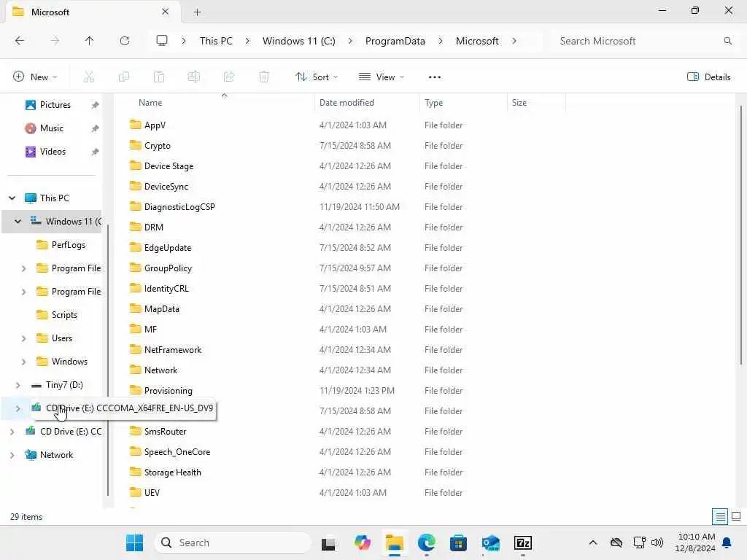Show hidden system tray icons

point(592,542)
